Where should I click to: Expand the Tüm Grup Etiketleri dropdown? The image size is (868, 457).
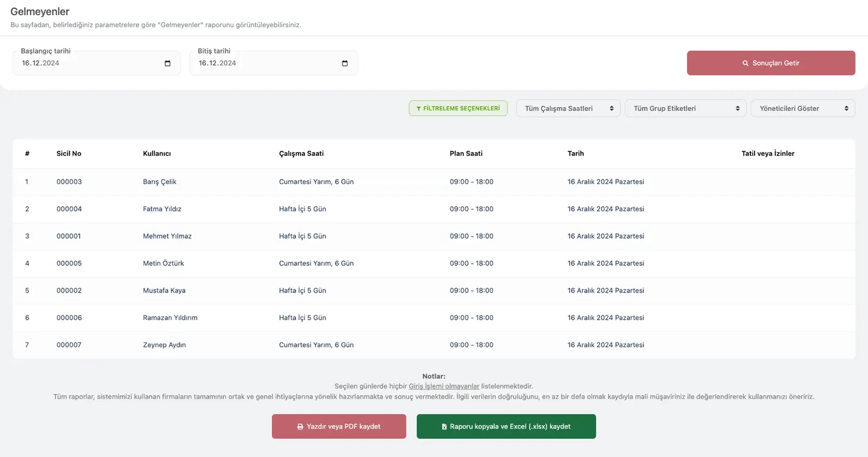point(685,109)
